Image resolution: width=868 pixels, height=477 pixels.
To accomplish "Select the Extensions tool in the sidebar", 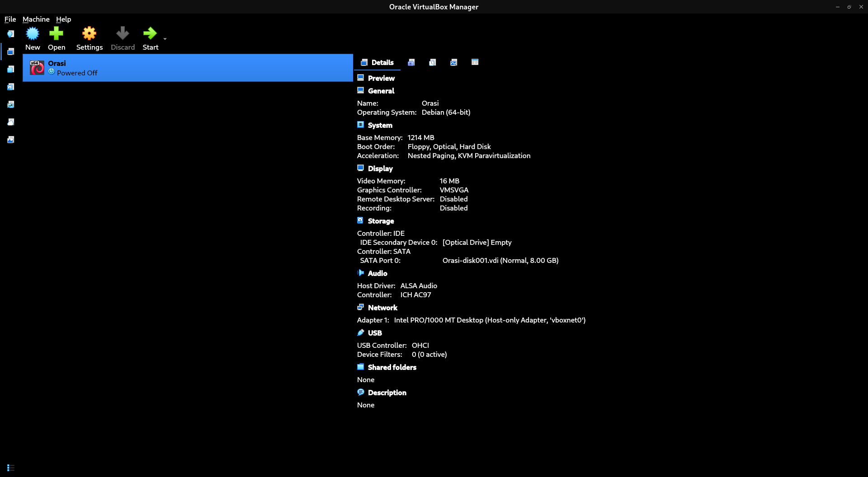I will tap(11, 69).
